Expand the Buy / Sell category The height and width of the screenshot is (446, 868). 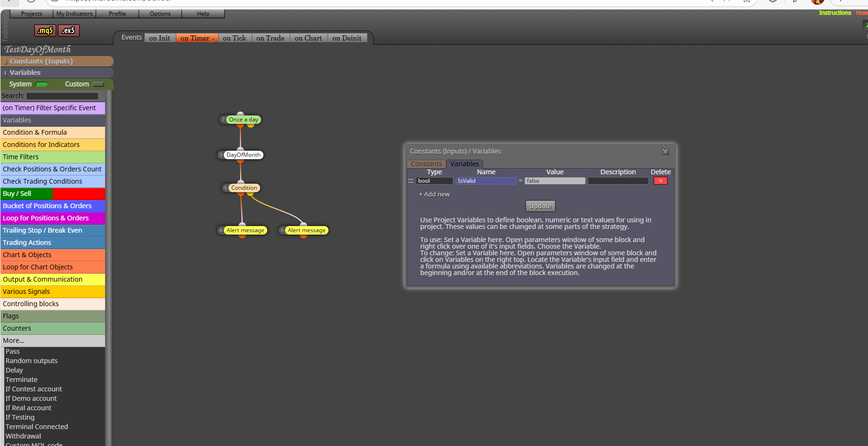click(53, 194)
